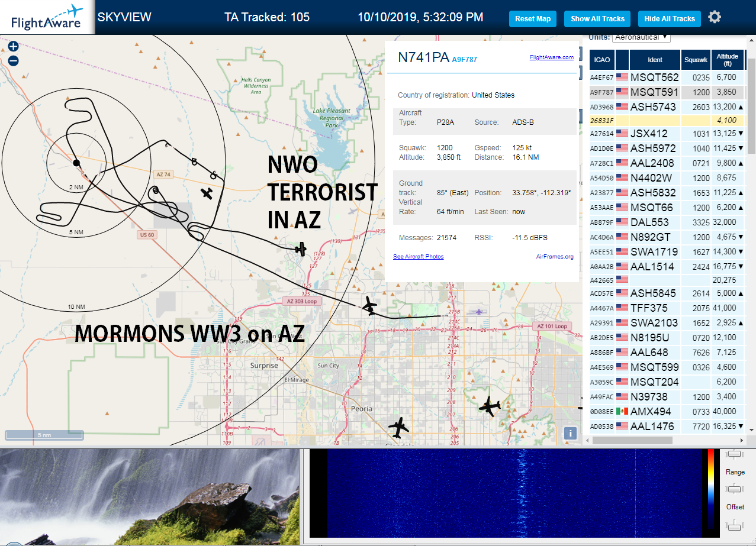Image resolution: width=756 pixels, height=546 pixels.
Task: Click US flag in DAL553 row
Action: pyautogui.click(x=622, y=222)
